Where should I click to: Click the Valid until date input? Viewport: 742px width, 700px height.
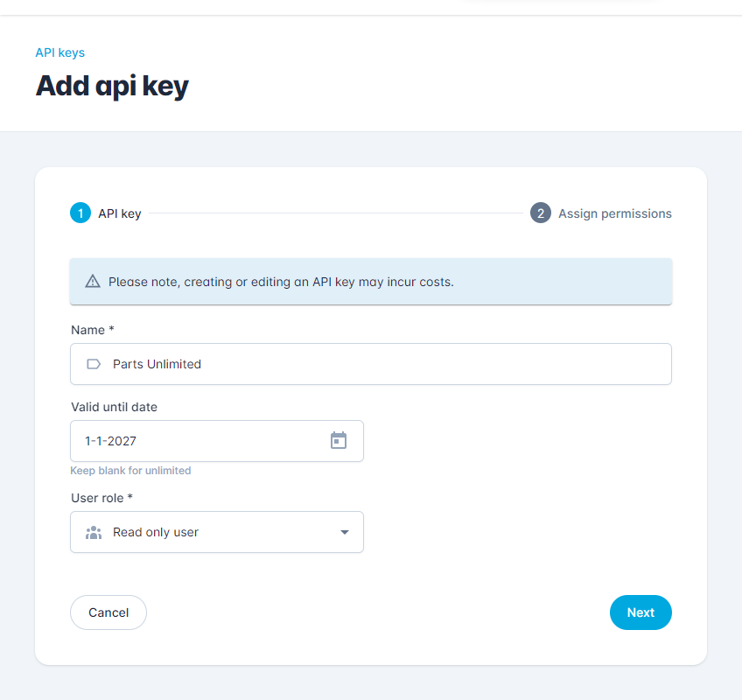[217, 441]
